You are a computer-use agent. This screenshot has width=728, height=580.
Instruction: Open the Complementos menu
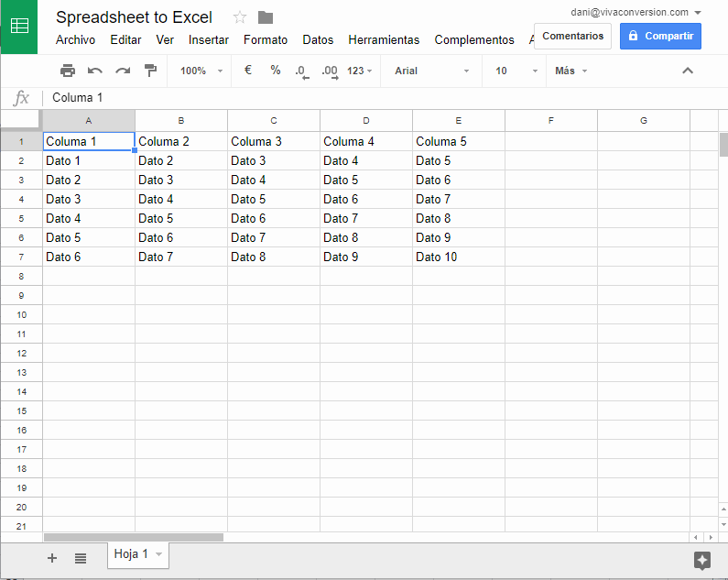click(474, 40)
